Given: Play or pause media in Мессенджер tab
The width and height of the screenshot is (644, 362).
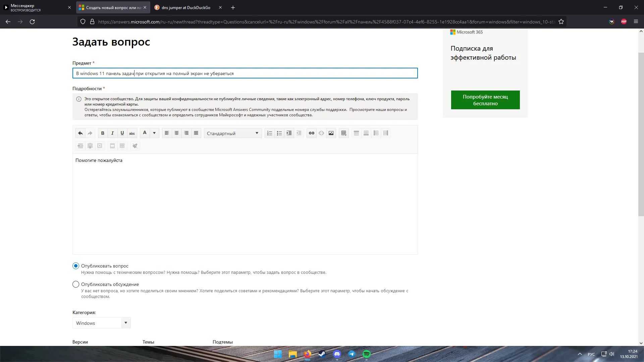Looking at the screenshot, I should click(x=6, y=7).
